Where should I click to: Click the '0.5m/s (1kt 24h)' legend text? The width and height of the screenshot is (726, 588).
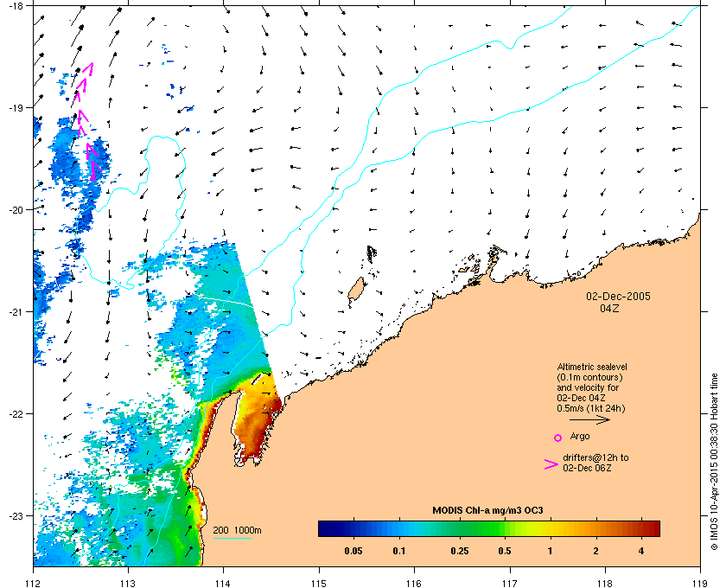[591, 409]
